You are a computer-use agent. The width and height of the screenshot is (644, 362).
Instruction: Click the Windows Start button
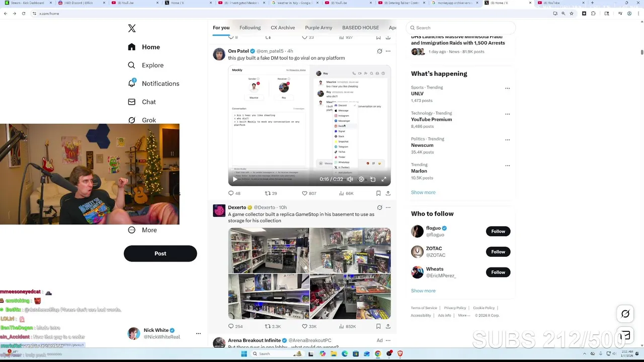click(x=244, y=353)
